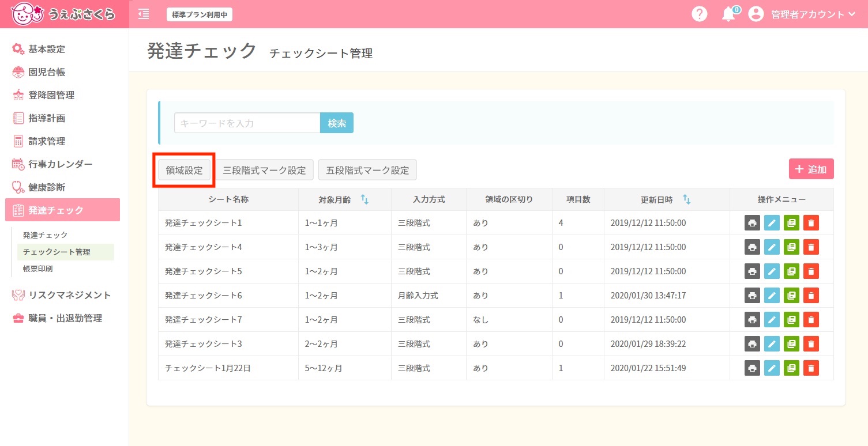Print 発達チェックシート3 using printer icon
The height and width of the screenshot is (446, 868).
pos(752,344)
